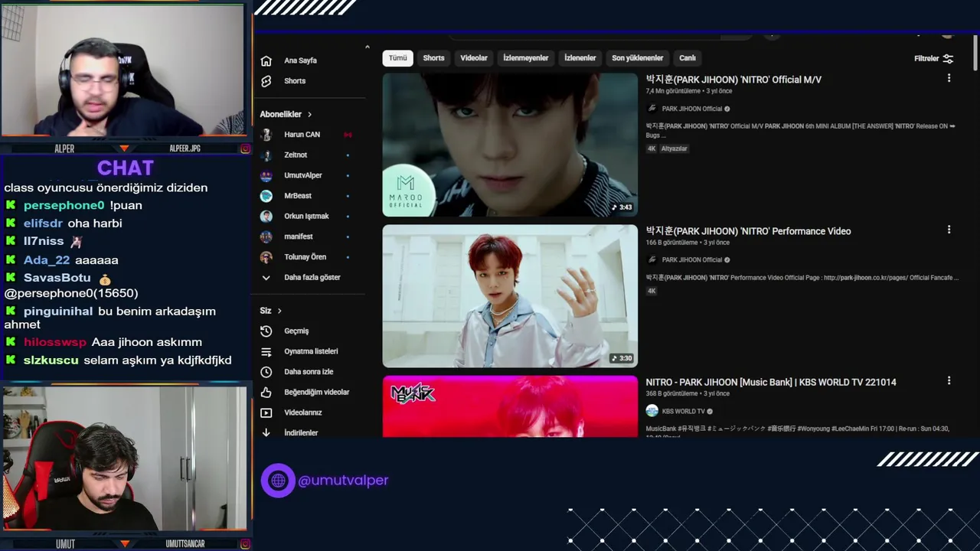Open NITRO Music Bank KBS video title
Screen dimensions: 980x551
click(771, 382)
